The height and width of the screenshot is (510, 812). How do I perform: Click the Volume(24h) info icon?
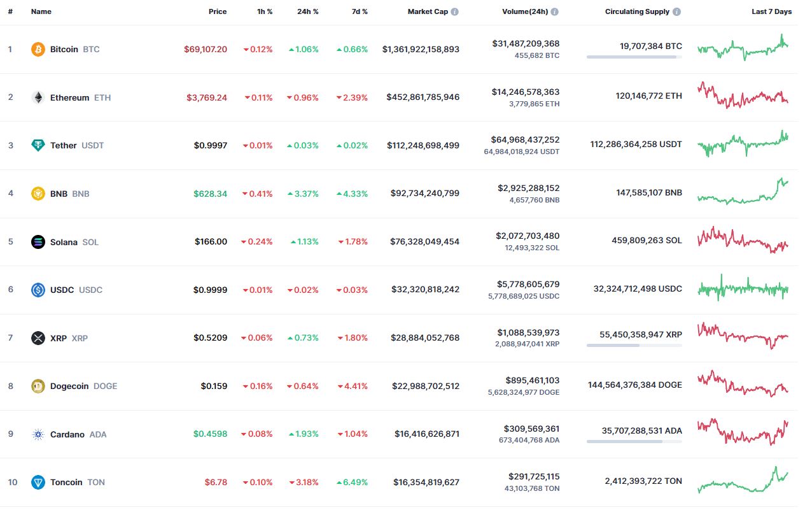coord(555,11)
